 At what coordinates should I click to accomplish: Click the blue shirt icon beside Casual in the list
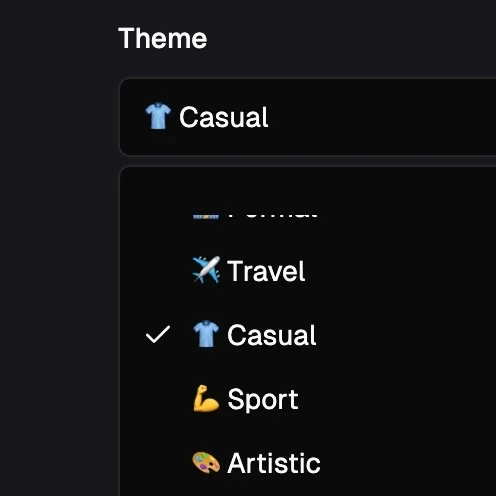click(206, 334)
